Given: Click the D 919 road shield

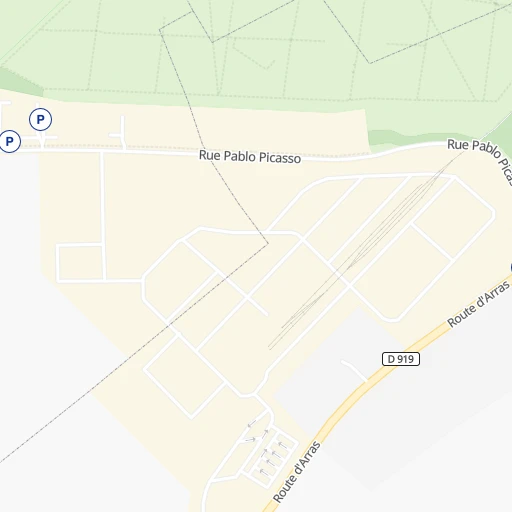Looking at the screenshot, I should 401,359.
